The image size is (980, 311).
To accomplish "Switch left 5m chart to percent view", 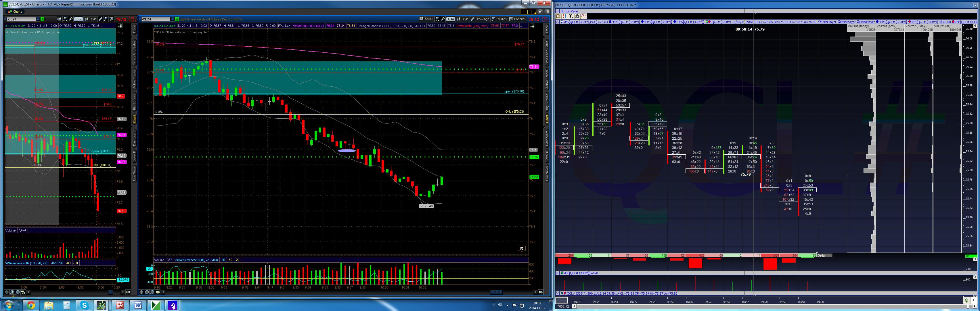I will click(23, 292).
